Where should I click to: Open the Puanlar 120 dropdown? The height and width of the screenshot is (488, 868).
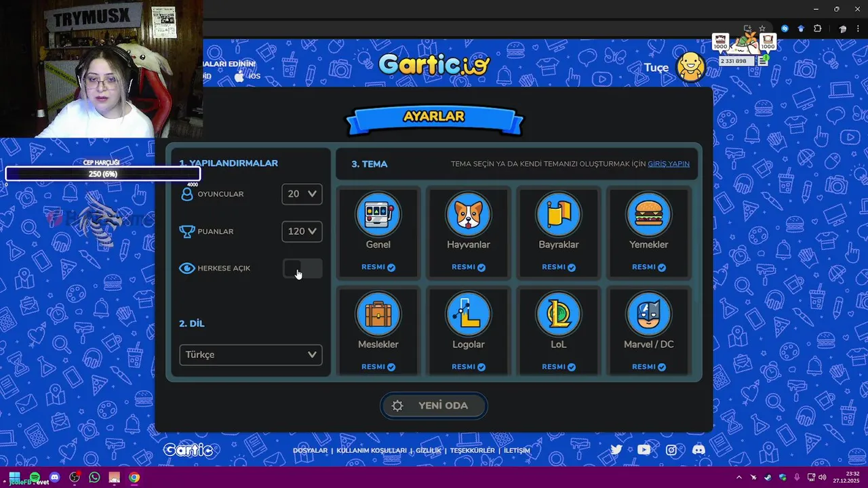[302, 231]
